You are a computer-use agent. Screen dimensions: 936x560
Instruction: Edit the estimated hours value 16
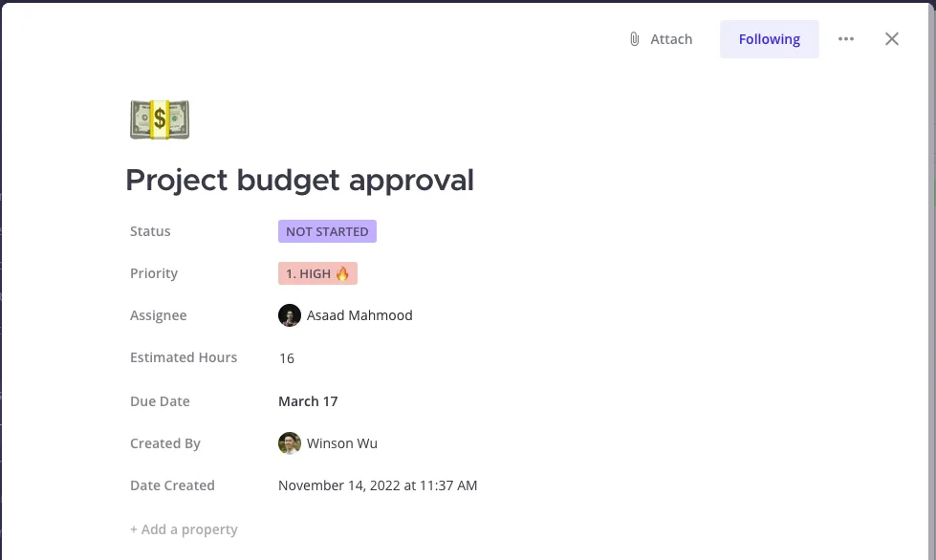pyautogui.click(x=287, y=358)
